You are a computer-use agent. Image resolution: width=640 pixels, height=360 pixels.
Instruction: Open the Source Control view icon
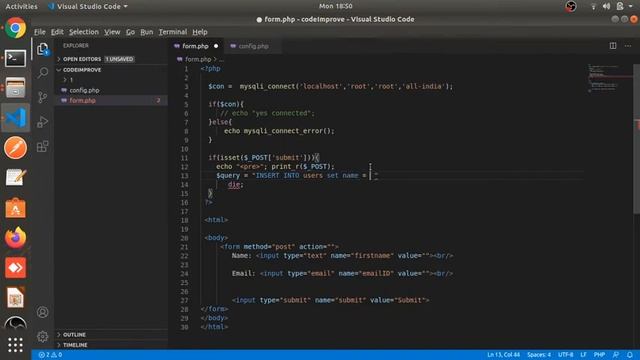click(42, 97)
